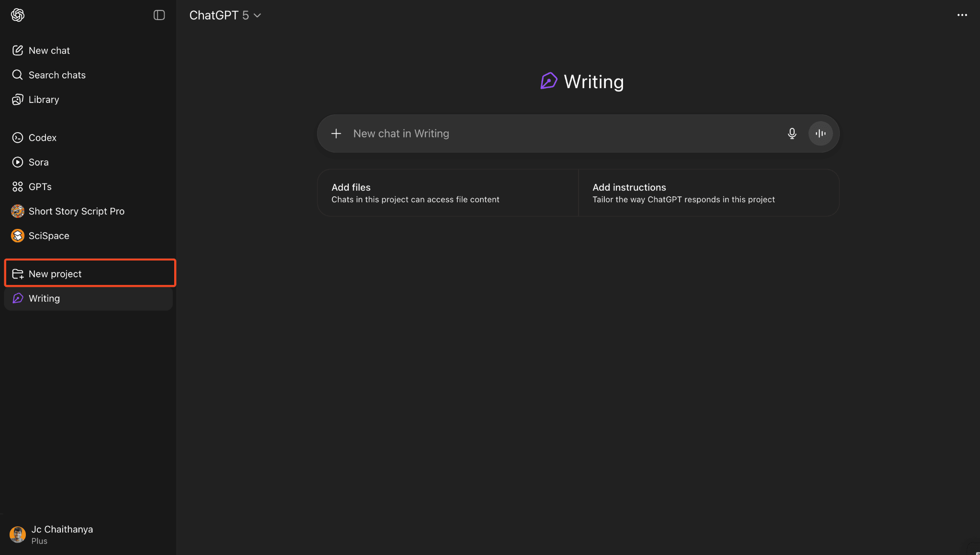The image size is (980, 555).
Task: Open the GPTs grid icon
Action: 18,187
